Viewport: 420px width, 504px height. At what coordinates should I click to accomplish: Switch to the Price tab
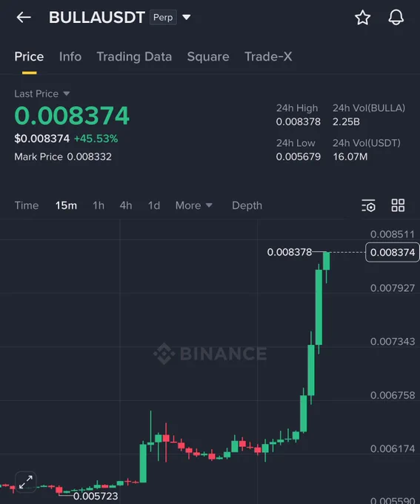click(x=29, y=57)
